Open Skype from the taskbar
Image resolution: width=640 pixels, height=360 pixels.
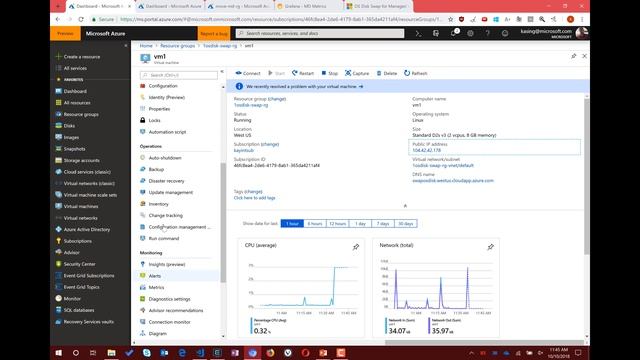coord(147,353)
